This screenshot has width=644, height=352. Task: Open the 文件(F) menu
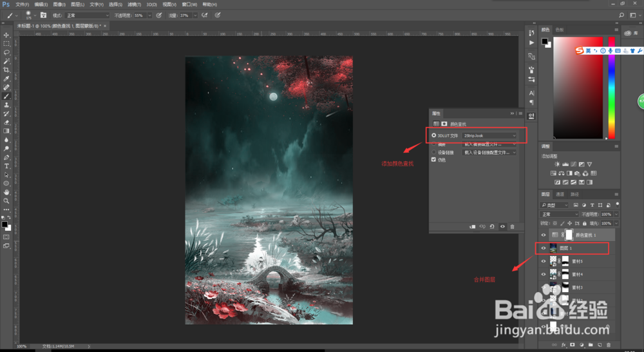tap(22, 5)
